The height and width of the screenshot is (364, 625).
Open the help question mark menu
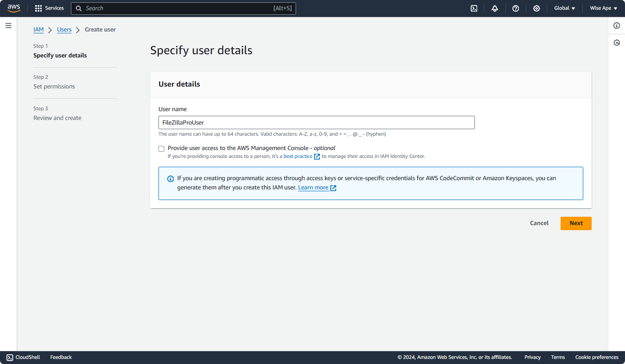click(x=516, y=8)
